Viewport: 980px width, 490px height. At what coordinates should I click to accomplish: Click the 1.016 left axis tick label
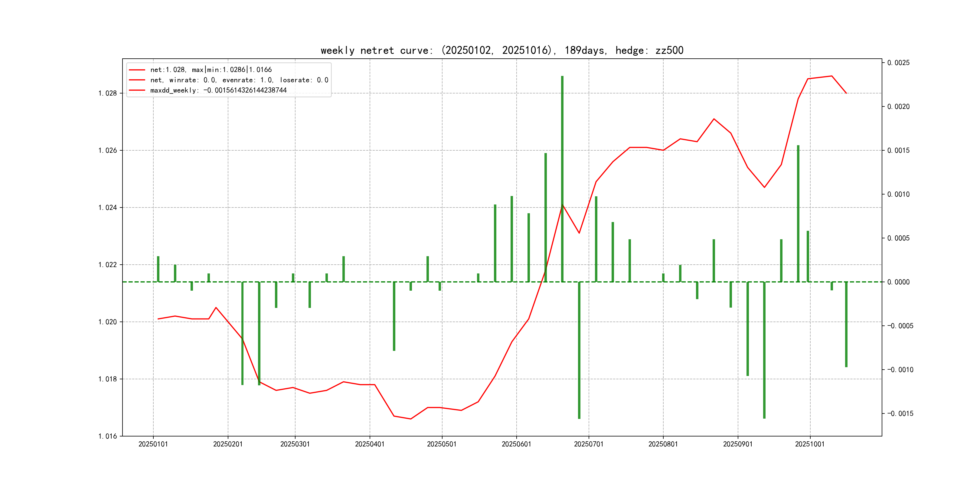coord(108,436)
